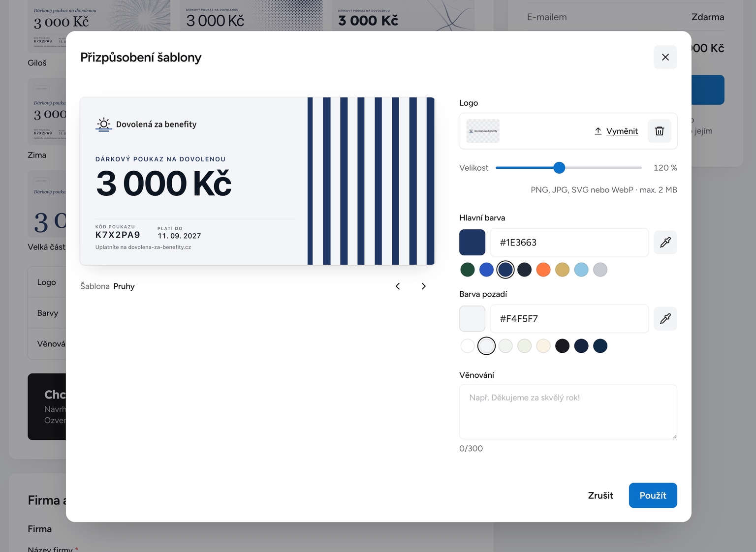756x552 pixels.
Task: Pick the selected navy main color
Action: (x=505, y=270)
